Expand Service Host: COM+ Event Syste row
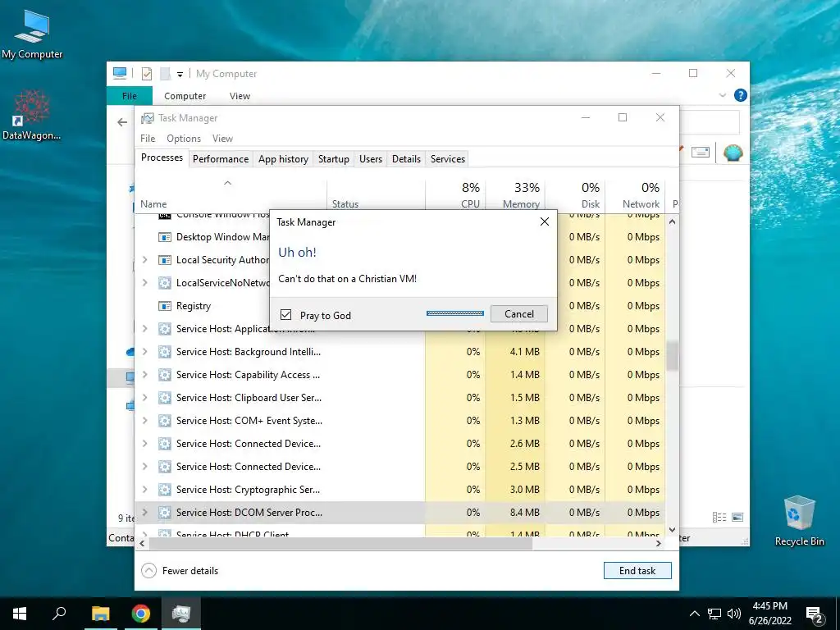Image resolution: width=840 pixels, height=630 pixels. tap(144, 421)
